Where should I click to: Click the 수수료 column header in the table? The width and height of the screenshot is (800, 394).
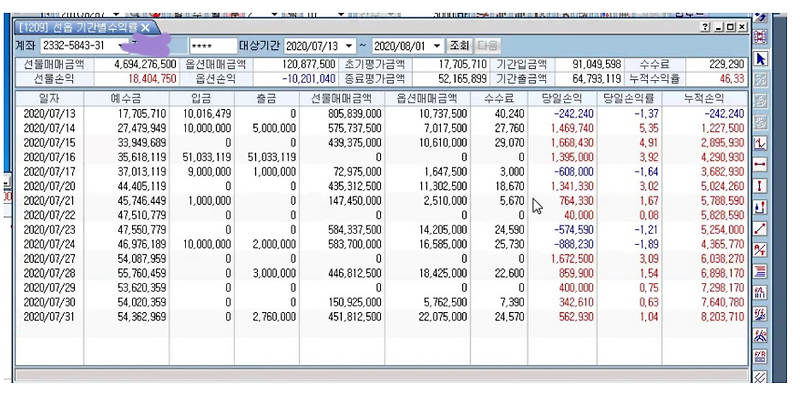(x=498, y=99)
